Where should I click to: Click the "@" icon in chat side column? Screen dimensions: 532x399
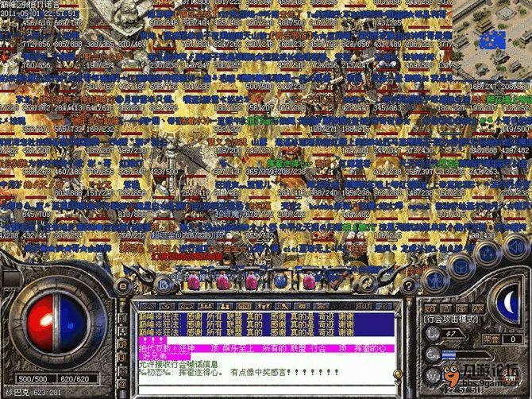coord(122,385)
